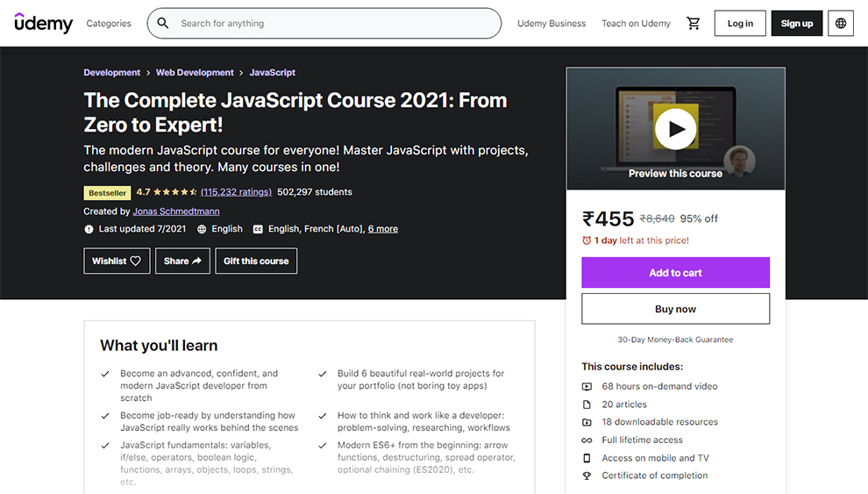
Task: Click the Bestseller badge
Action: pos(107,193)
